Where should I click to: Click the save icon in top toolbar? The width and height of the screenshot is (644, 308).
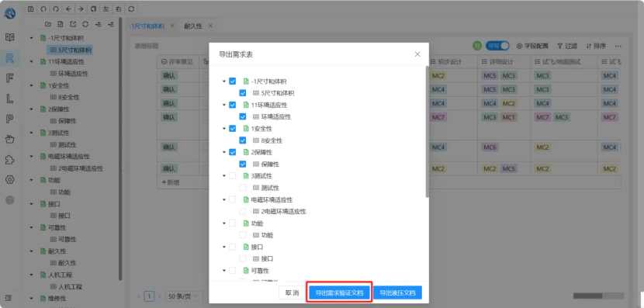coord(31,9)
